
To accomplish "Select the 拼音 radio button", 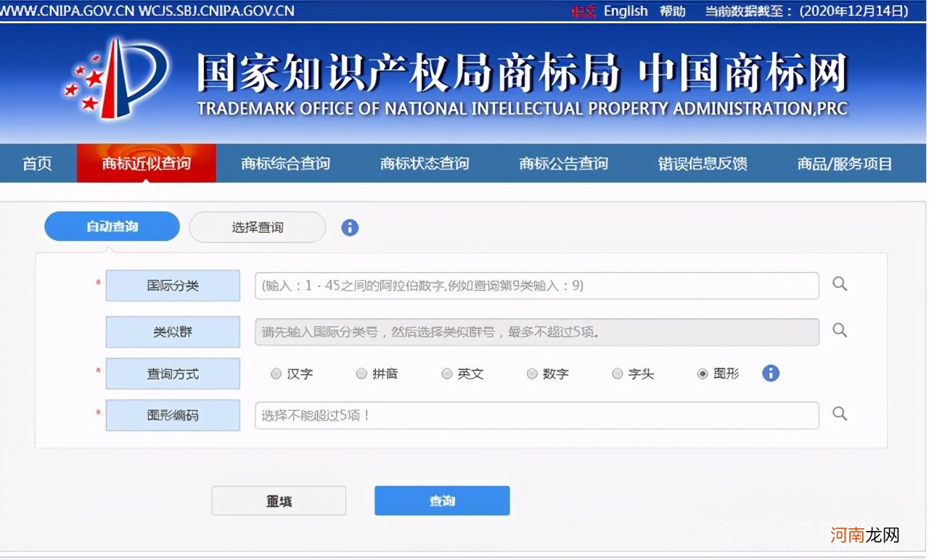I will click(x=361, y=374).
